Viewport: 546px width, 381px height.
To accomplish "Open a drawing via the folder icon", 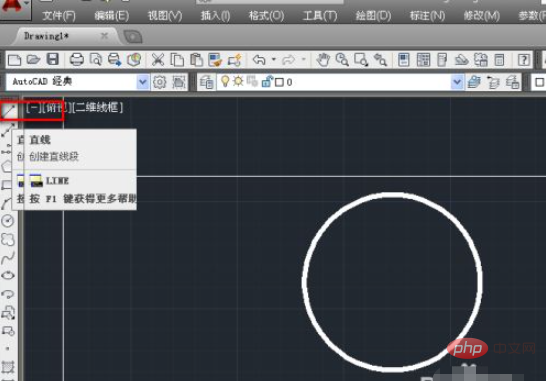I will [33, 60].
